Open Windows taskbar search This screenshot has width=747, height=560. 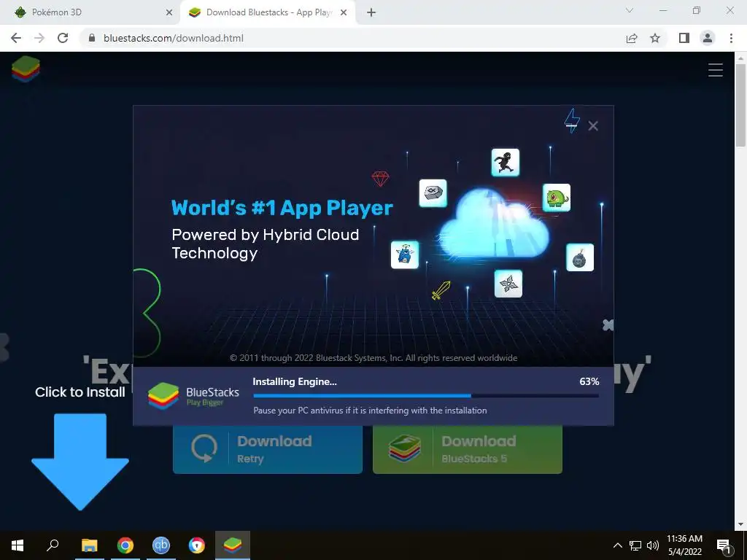point(53,545)
